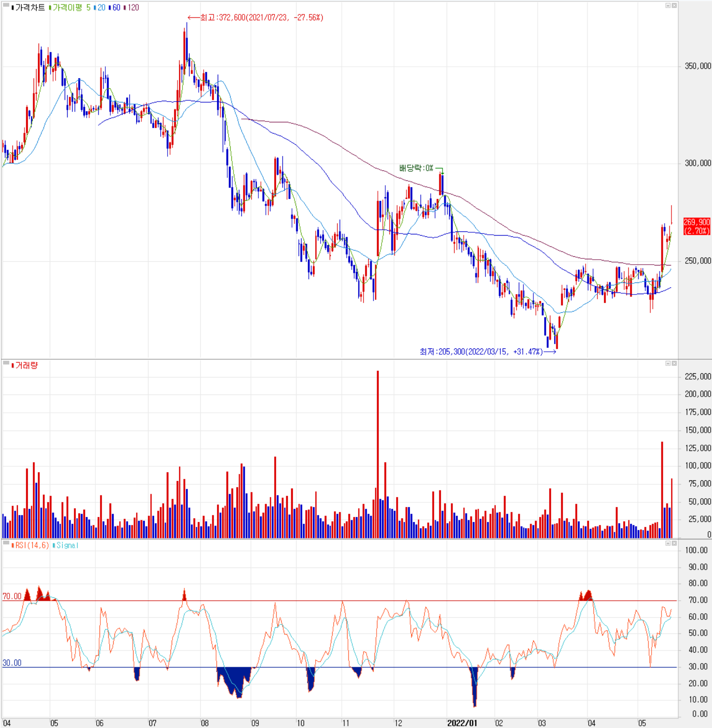Click the 50.00 RSI axis label
Image resolution: width=712 pixels, height=728 pixels.
(698, 633)
